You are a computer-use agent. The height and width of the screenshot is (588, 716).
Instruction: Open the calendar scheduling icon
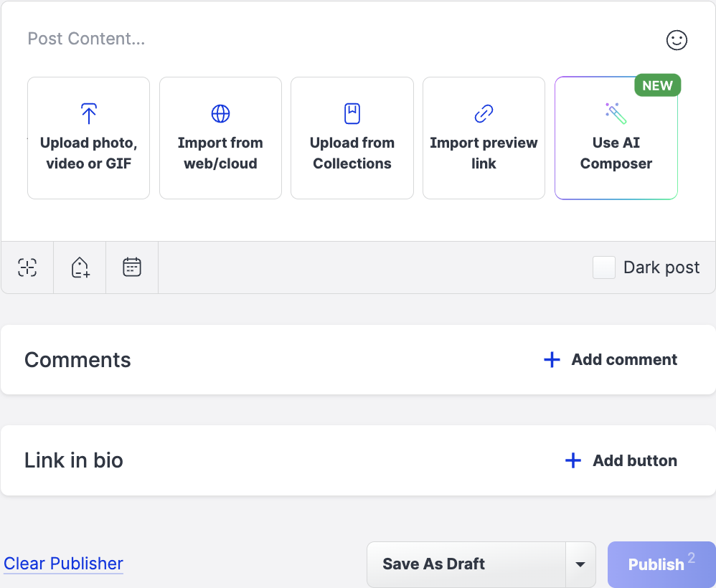132,267
